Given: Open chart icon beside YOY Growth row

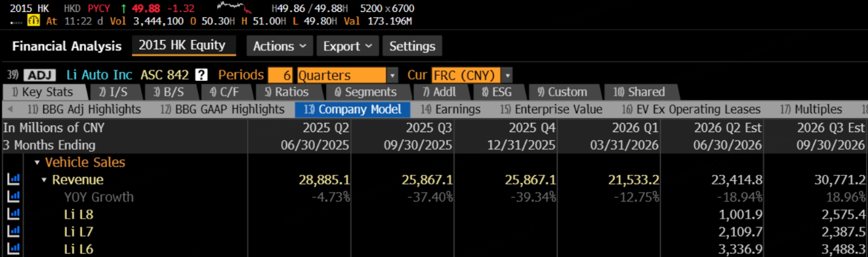Looking at the screenshot, I should pos(14,197).
